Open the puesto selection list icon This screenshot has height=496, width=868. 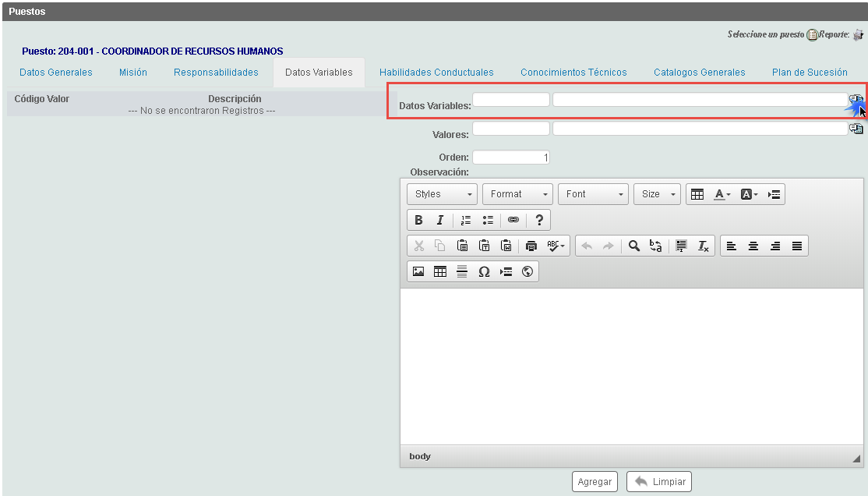click(x=812, y=35)
